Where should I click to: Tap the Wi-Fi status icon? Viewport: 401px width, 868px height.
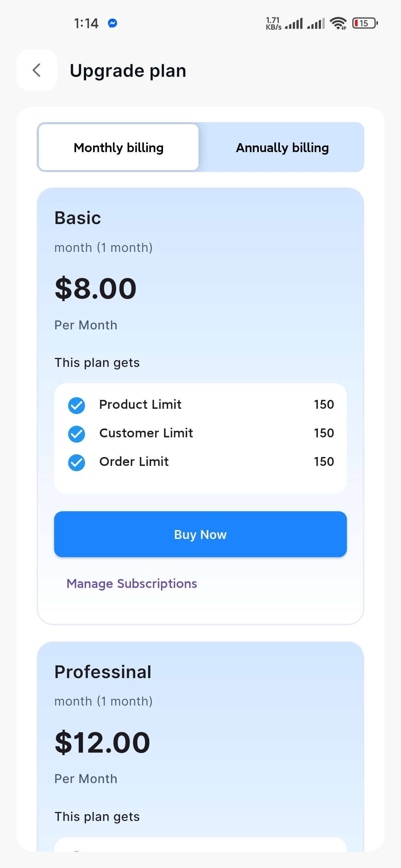[x=338, y=23]
